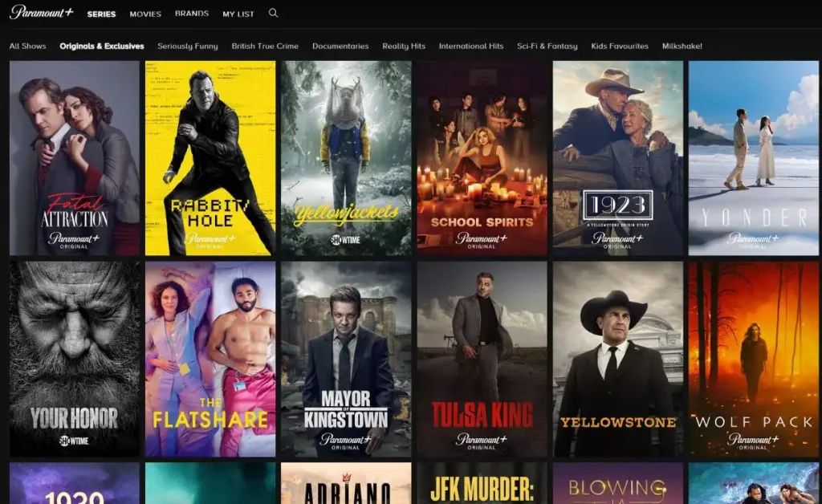Image resolution: width=822 pixels, height=504 pixels.
Task: Open the Fatal Attraction poster
Action: (x=75, y=158)
